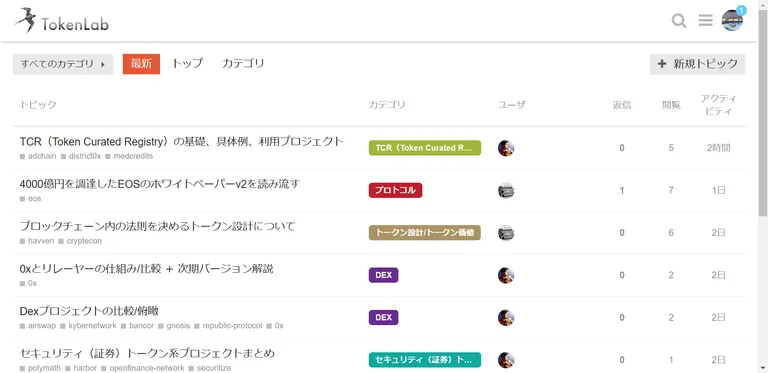Viewport: 768px width, 373px height.
Task: Click the purple DEX category badge on 0x row
Action: pos(384,275)
